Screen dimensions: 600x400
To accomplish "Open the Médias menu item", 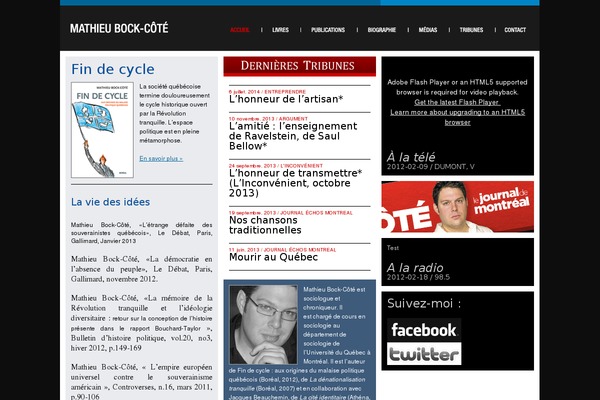I will [x=428, y=30].
